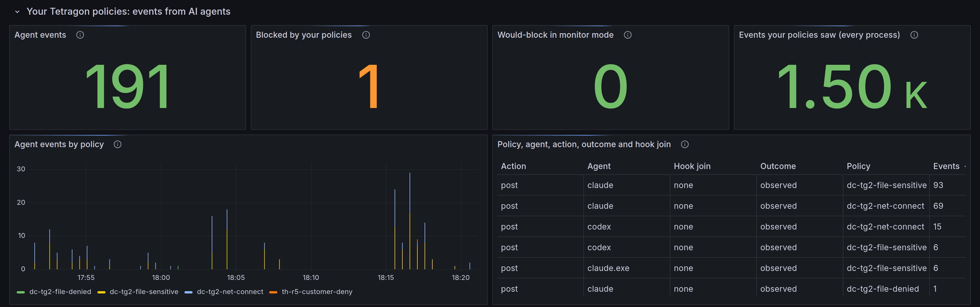Click info icon beside Events your policies saw
This screenshot has width=980, height=307.
click(x=914, y=35)
